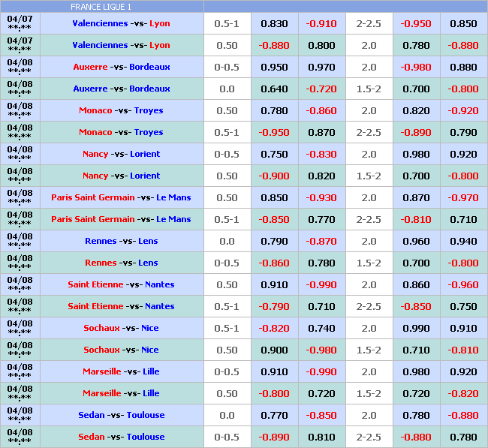Open Sedan vs Toulouse match with 0.0 handicap
This screenshot has width=488, height=448.
click(x=121, y=415)
